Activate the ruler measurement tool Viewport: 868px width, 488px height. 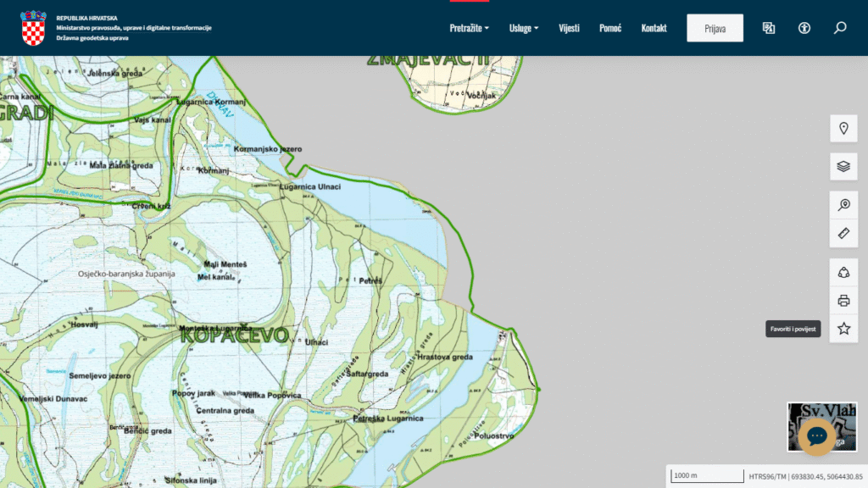[x=843, y=233]
